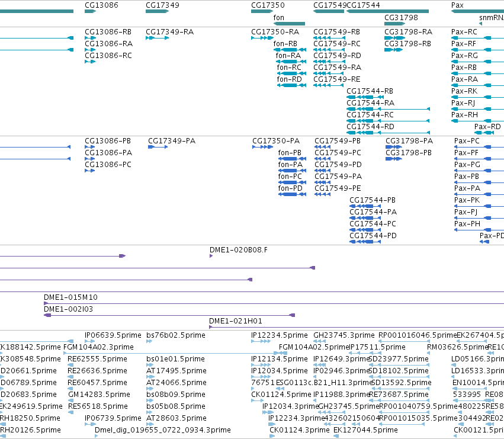Viewport: 504px width, 439px height.
Task: Click transcript Pax-RK label
Action: pyautogui.click(x=464, y=91)
